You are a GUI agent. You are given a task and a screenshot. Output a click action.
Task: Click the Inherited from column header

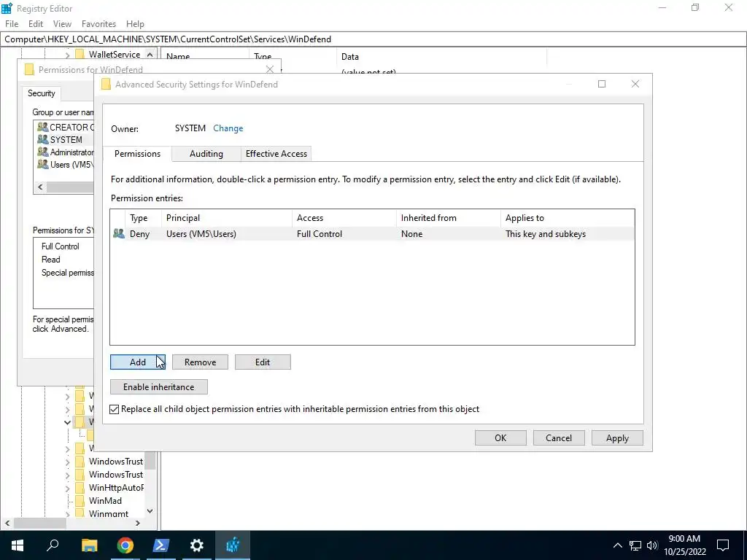pyautogui.click(x=449, y=217)
